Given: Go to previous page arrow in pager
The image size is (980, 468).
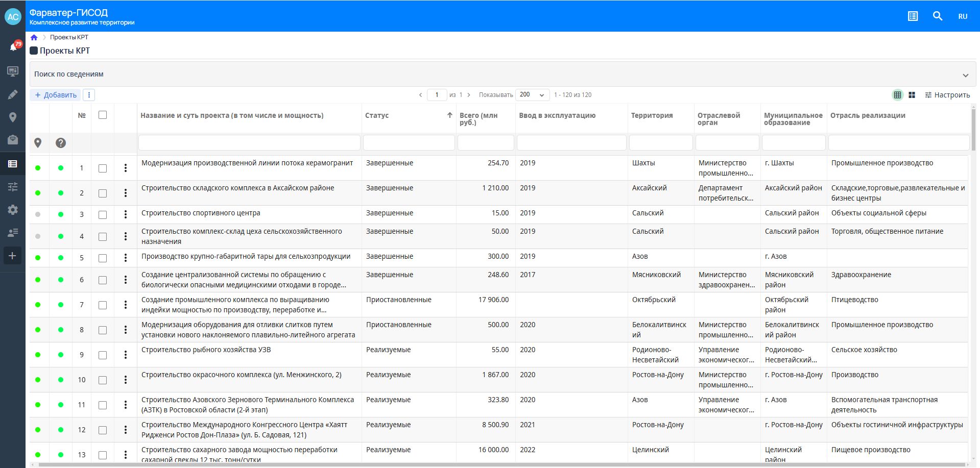Looking at the screenshot, I should [x=420, y=95].
